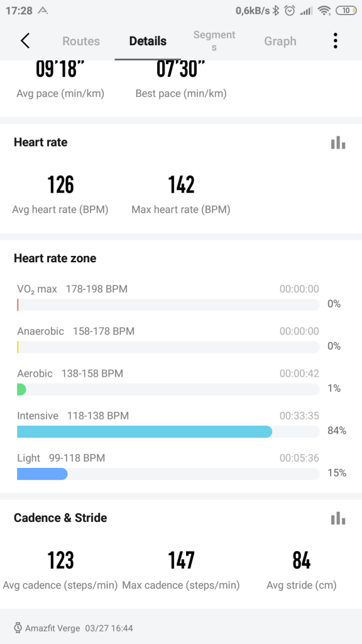Tap the Amazfit Verge watch icon
This screenshot has width=362, height=644.
coord(18,627)
